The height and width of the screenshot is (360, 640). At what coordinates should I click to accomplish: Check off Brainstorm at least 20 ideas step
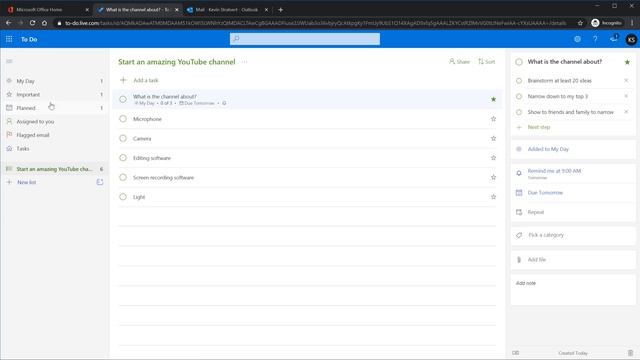point(519,81)
